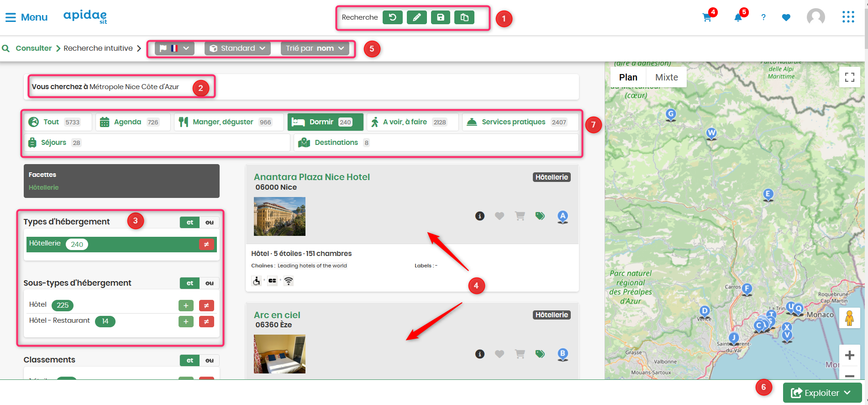Include Hôtel - Restaurant with plus button
The width and height of the screenshot is (868, 405).
(x=186, y=321)
